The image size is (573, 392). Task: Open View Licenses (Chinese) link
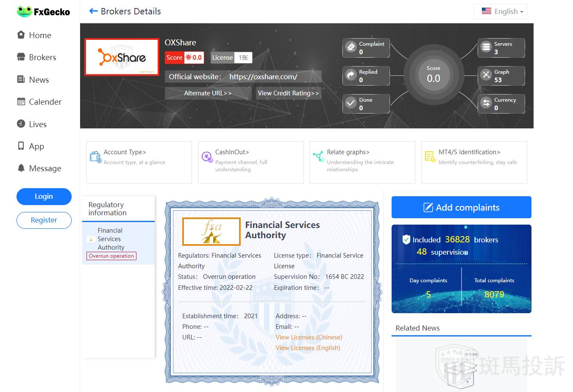[309, 337]
